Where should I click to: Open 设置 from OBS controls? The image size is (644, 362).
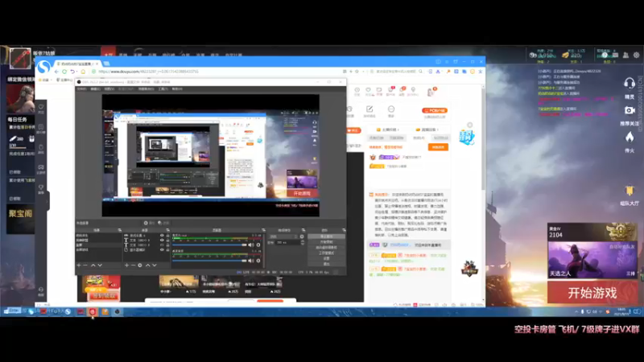point(327,258)
